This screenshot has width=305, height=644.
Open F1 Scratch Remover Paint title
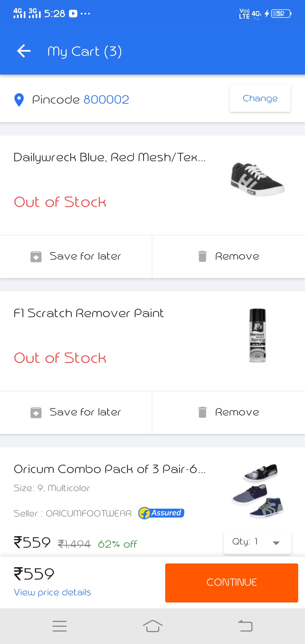coord(89,313)
